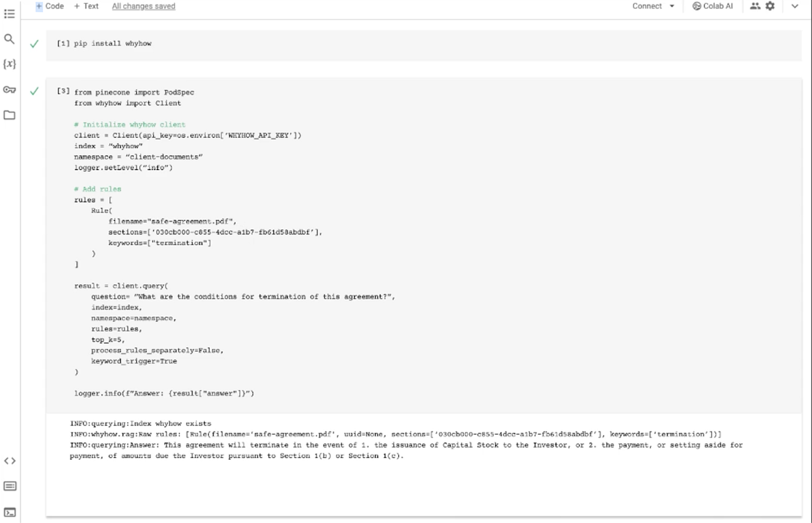Click output line 'Index whyhow exists'
Screen dimensions: 812x523
[x=141, y=424]
